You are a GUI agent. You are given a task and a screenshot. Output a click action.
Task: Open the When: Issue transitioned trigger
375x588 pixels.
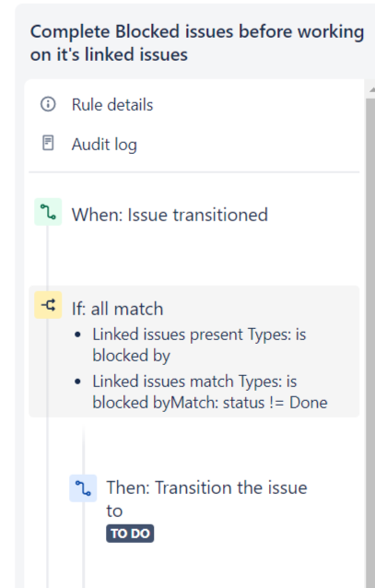pyautogui.click(x=193, y=215)
